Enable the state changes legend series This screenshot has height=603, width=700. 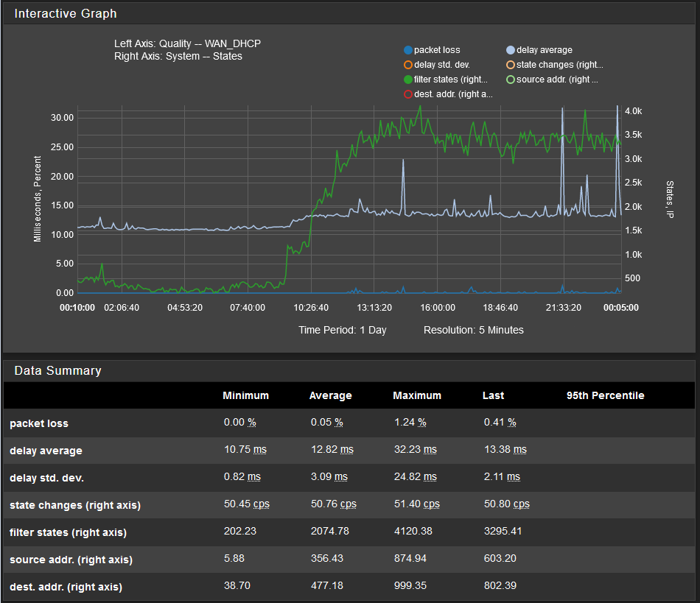click(554, 65)
